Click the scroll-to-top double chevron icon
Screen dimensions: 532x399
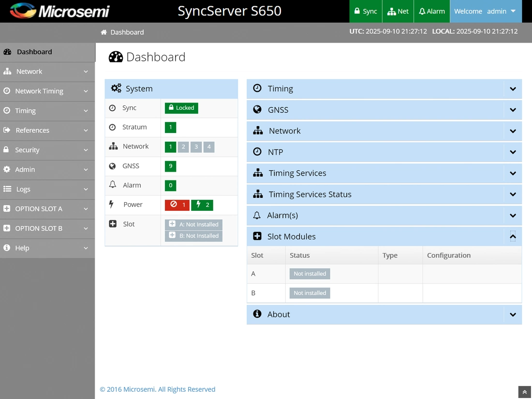click(x=525, y=392)
